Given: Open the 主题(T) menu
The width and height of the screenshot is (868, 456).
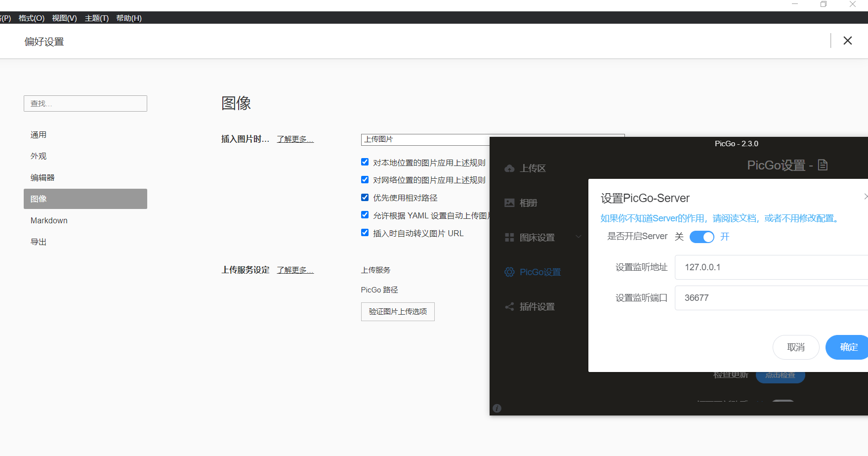Looking at the screenshot, I should [97, 18].
